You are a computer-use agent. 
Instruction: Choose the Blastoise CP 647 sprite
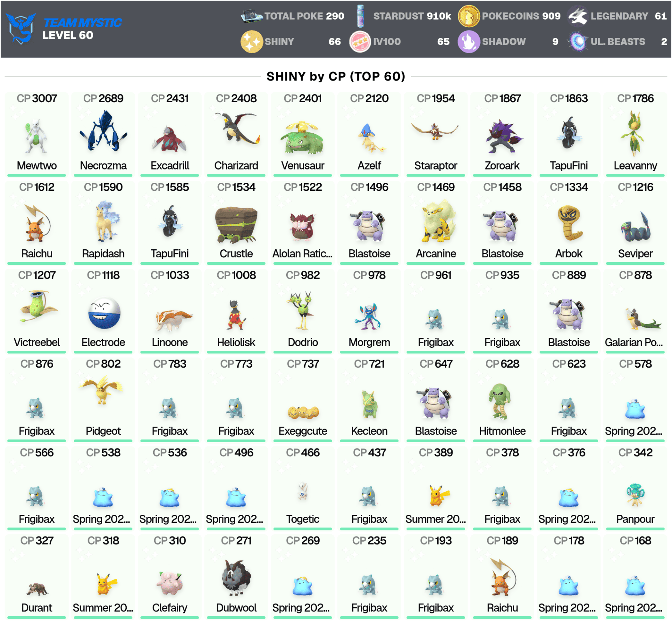(x=434, y=403)
